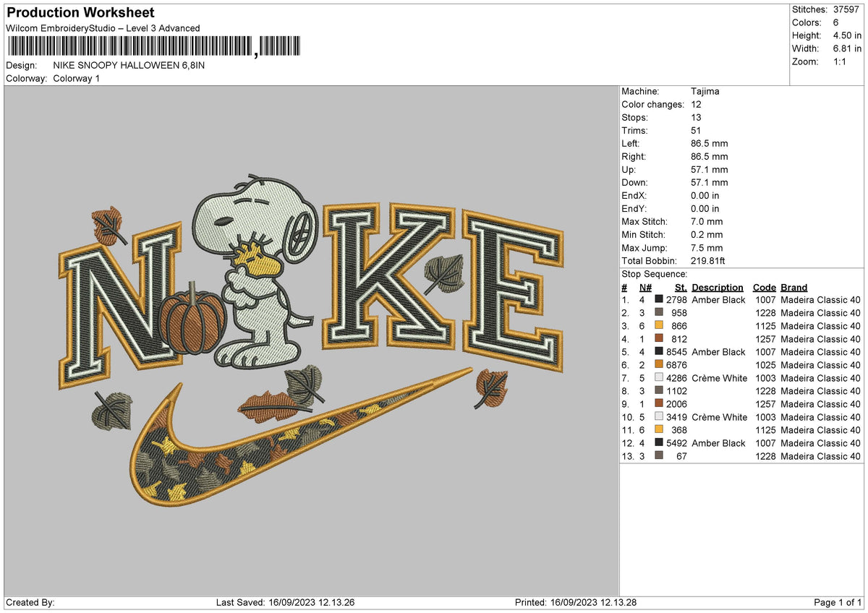Select the EndY label

click(x=634, y=208)
